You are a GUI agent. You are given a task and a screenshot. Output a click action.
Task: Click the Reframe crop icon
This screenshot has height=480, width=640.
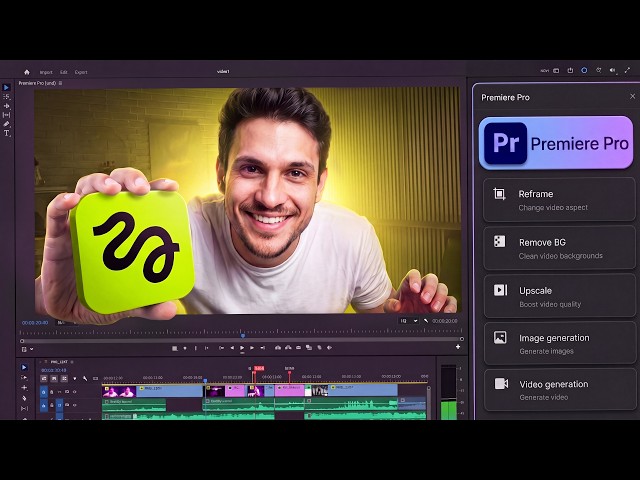point(499,194)
